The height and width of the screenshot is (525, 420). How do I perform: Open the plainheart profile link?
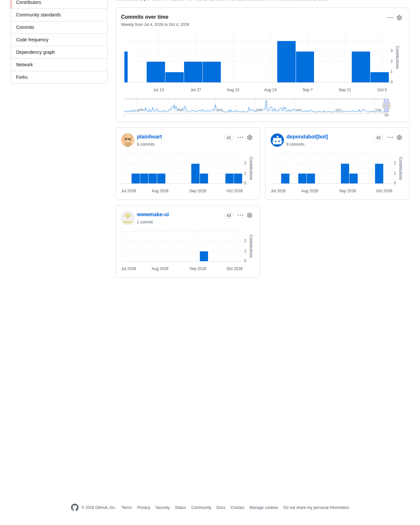(x=149, y=137)
